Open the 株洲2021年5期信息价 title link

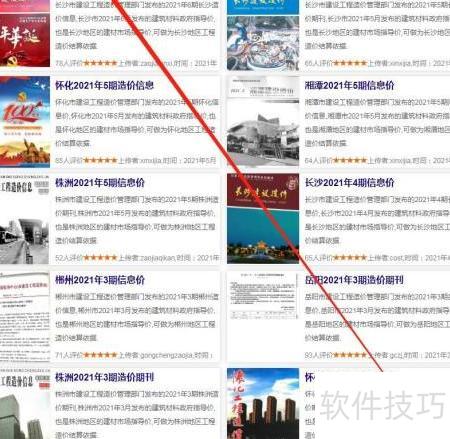pyautogui.click(x=100, y=183)
